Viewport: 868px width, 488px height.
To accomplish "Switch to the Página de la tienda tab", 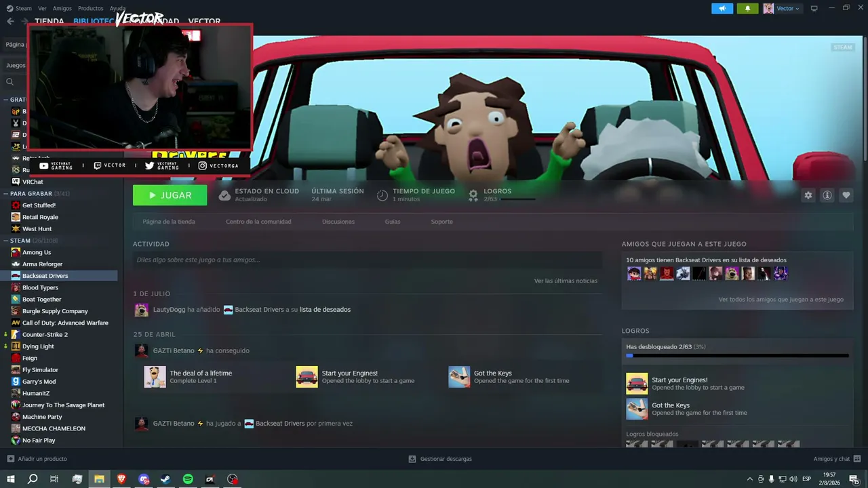I will tap(169, 222).
